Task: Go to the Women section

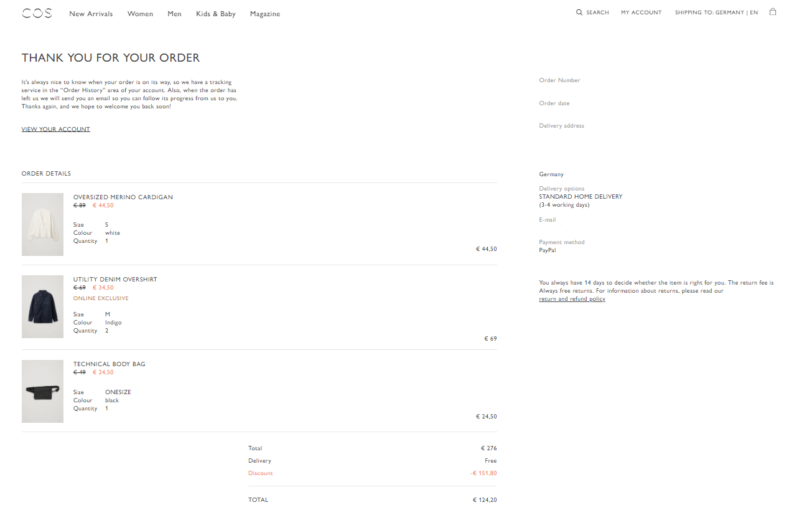Action: click(x=140, y=14)
